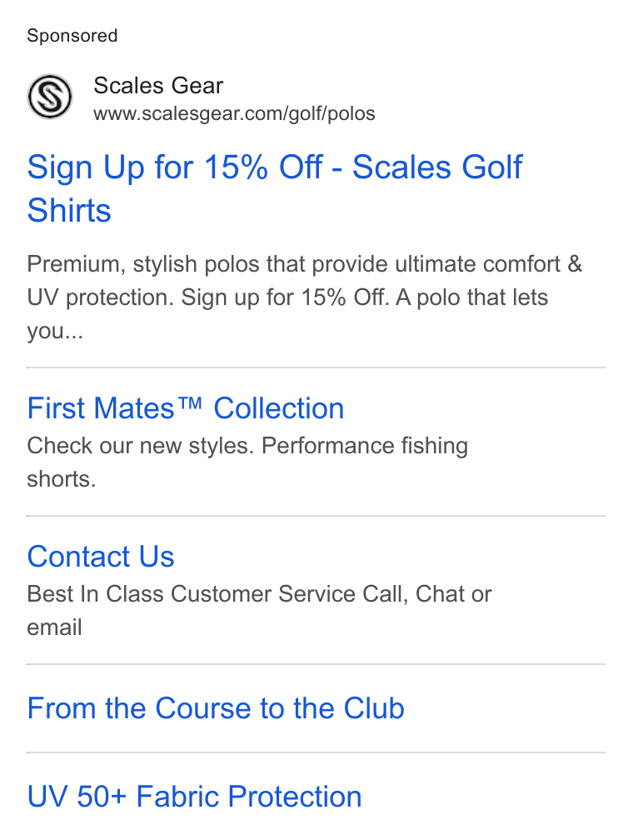Viewport: 633px width, 840px height.
Task: Click the trademark symbol after First Mates
Action: 190,402
